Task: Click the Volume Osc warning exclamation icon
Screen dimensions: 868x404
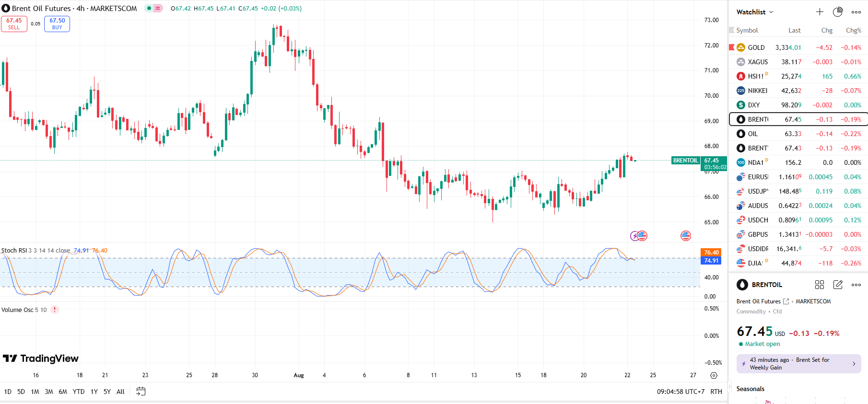Action: tap(55, 310)
